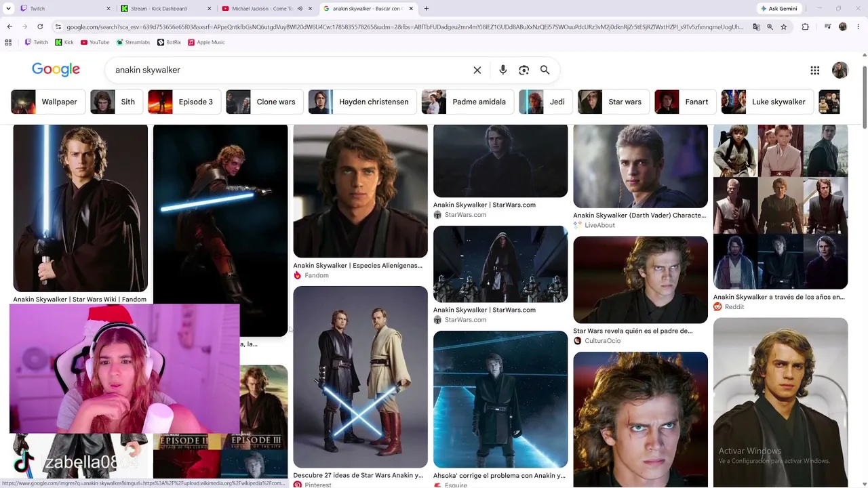Open the media controls icon in toolbar
This screenshot has width=868, height=488.
(828, 27)
